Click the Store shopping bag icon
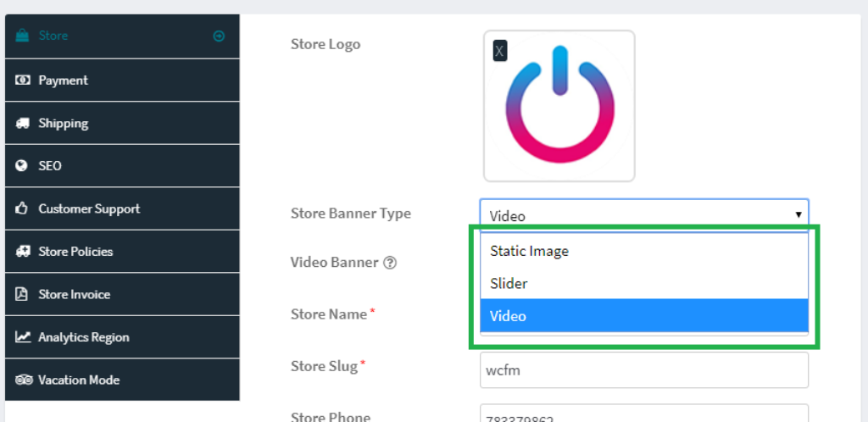Screen dimensions: 868x422 (x=23, y=36)
